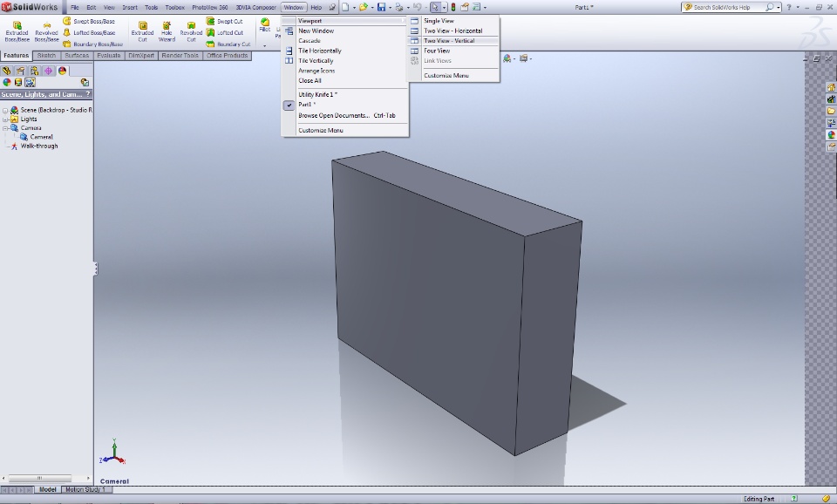Choose New Window in Window menu
The image size is (837, 504).
(345, 31)
